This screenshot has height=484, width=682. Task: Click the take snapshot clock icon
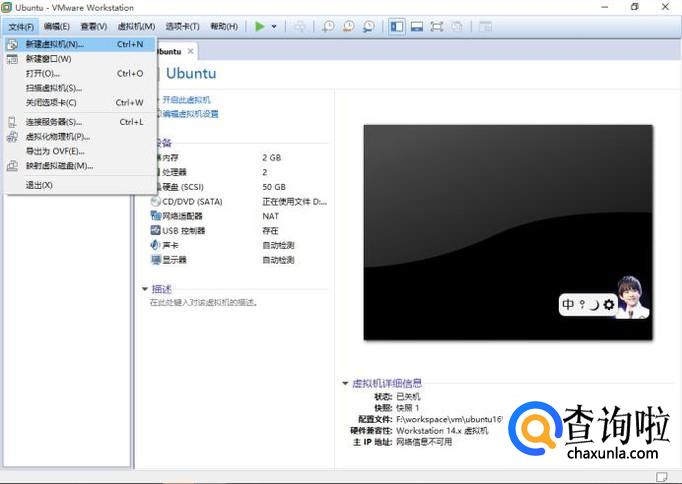[330, 26]
